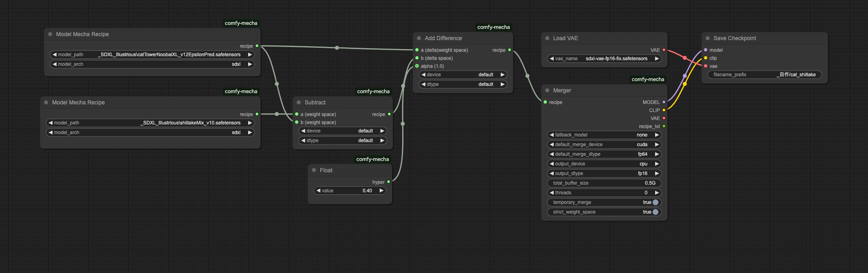The image size is (868, 273).
Task: Click Add Difference 'b (delta space)' input port
Action: pos(417,58)
